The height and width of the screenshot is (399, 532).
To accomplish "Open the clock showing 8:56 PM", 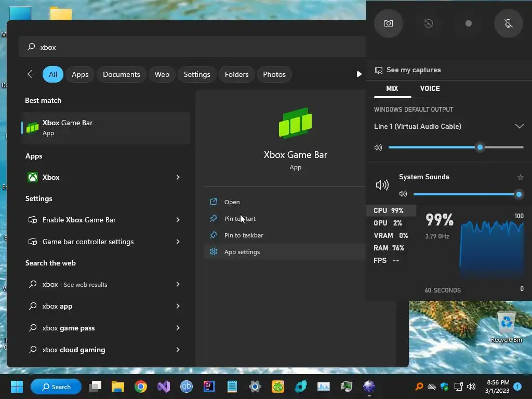I will point(498,387).
